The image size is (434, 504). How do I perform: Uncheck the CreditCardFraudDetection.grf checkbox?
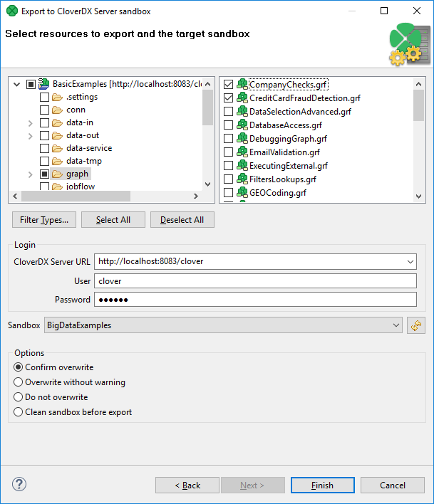tap(228, 98)
